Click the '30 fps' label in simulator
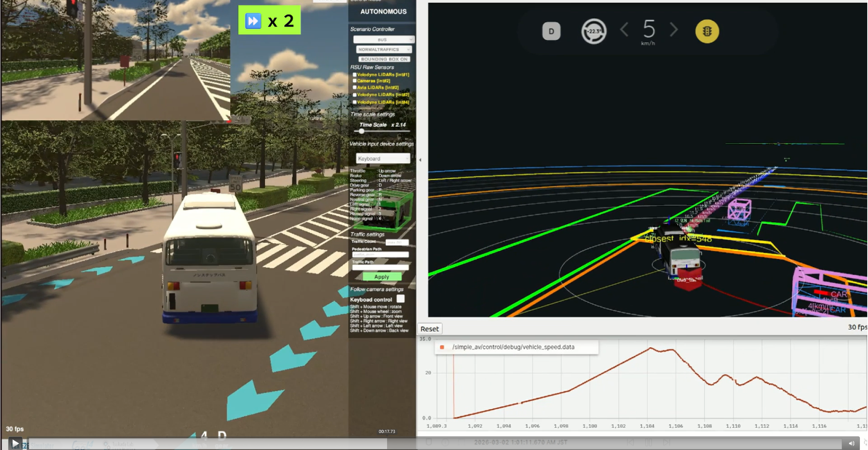Screen dimensions: 868x450 [15, 429]
